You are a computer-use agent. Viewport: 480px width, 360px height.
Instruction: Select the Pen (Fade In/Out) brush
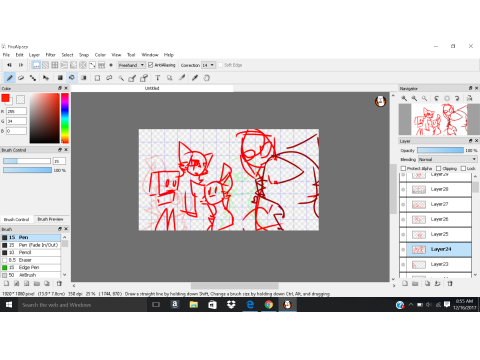pyautogui.click(x=31, y=245)
